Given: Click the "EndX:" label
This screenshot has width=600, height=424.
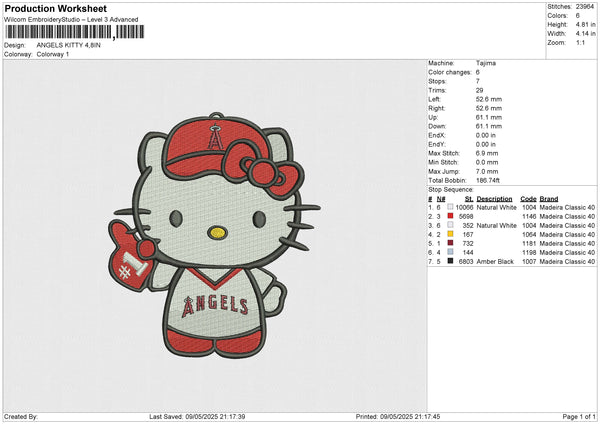Looking at the screenshot, I should [x=437, y=135].
